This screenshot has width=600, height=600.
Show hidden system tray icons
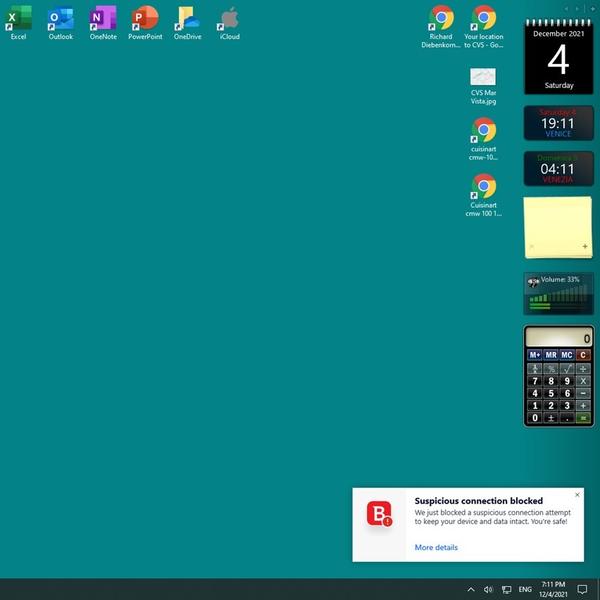tap(470, 590)
